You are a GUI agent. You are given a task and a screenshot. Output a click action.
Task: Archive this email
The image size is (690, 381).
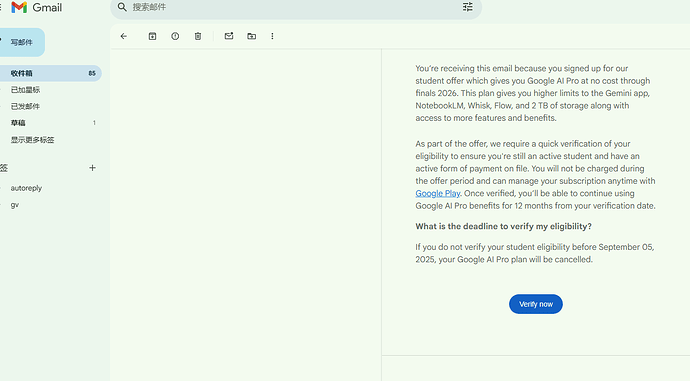pos(152,36)
